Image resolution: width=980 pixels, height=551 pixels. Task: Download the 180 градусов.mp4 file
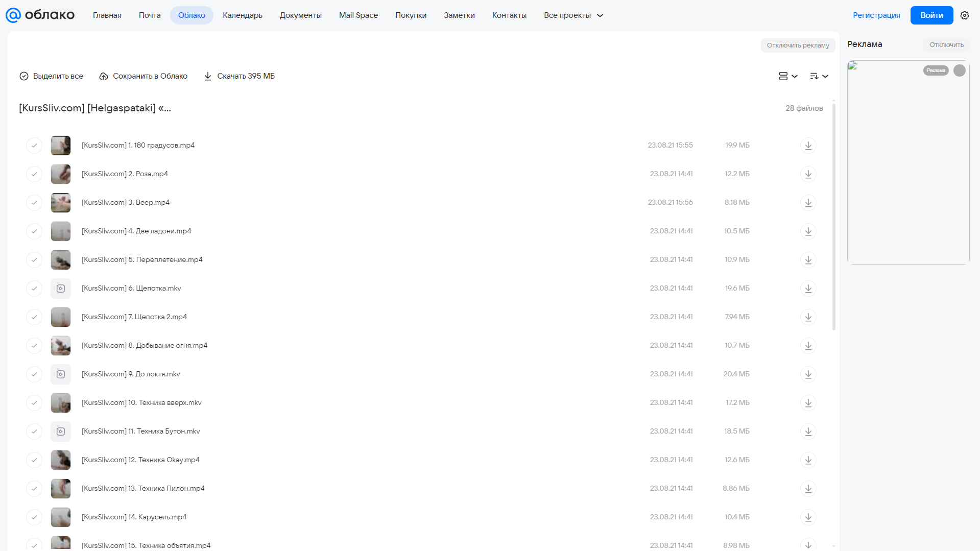tap(808, 146)
